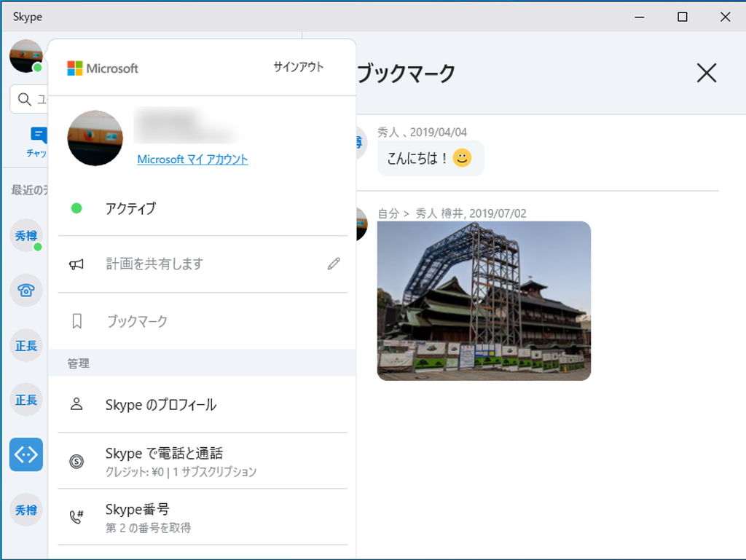Click the megaphone icon beside 計画を共有します
The width and height of the screenshot is (746, 560).
[76, 264]
